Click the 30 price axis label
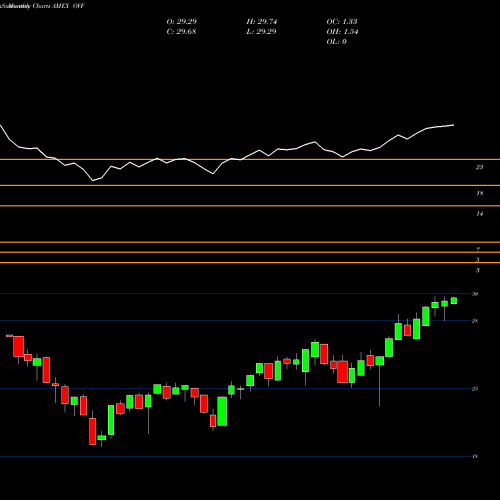This screenshot has height=500, width=500. (475, 294)
